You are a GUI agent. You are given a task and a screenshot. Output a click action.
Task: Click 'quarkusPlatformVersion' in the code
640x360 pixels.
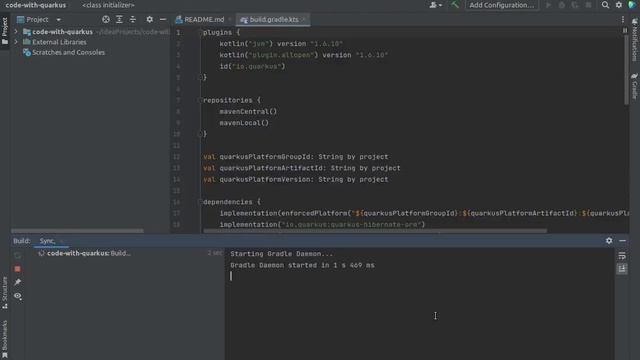tap(264, 179)
